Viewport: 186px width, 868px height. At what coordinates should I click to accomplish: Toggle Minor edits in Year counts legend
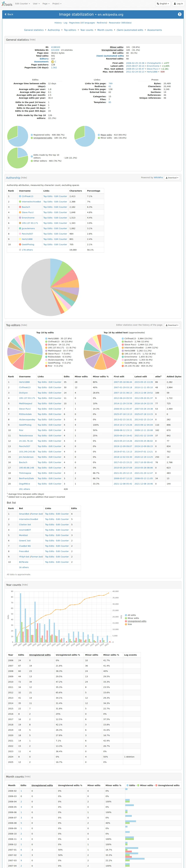coord(132,618)
